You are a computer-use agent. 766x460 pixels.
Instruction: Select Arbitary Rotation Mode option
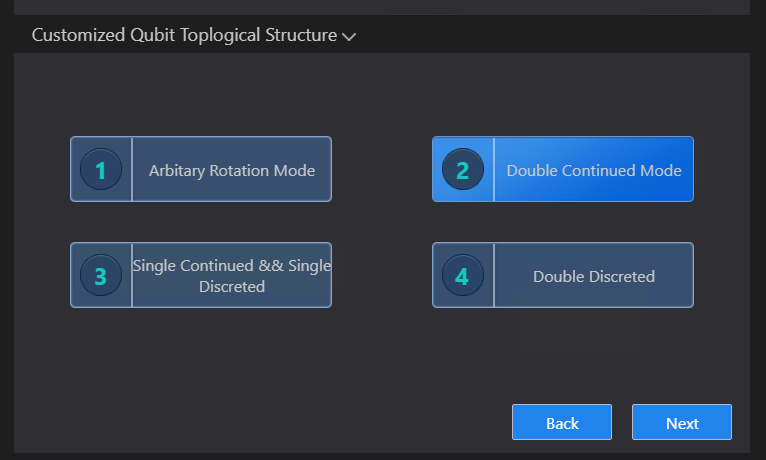201,169
